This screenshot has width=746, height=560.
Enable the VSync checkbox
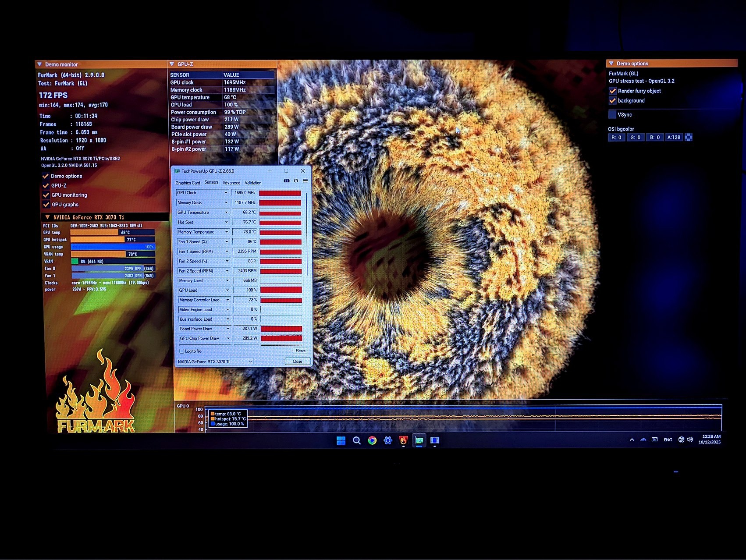[612, 115]
